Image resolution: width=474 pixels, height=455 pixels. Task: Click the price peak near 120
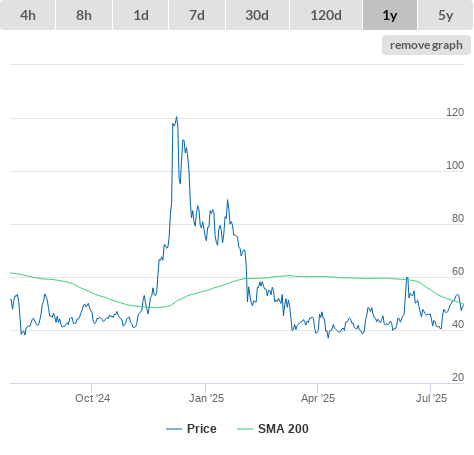click(177, 117)
